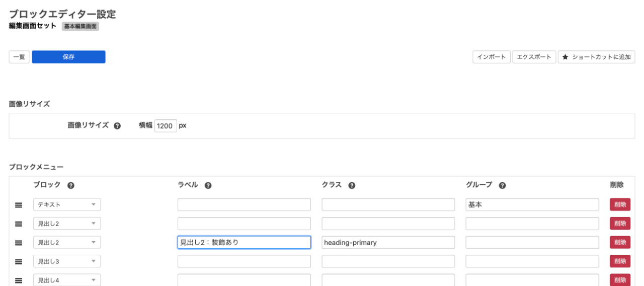Delete the first 見出し2 row
644x286 pixels.
620,224
